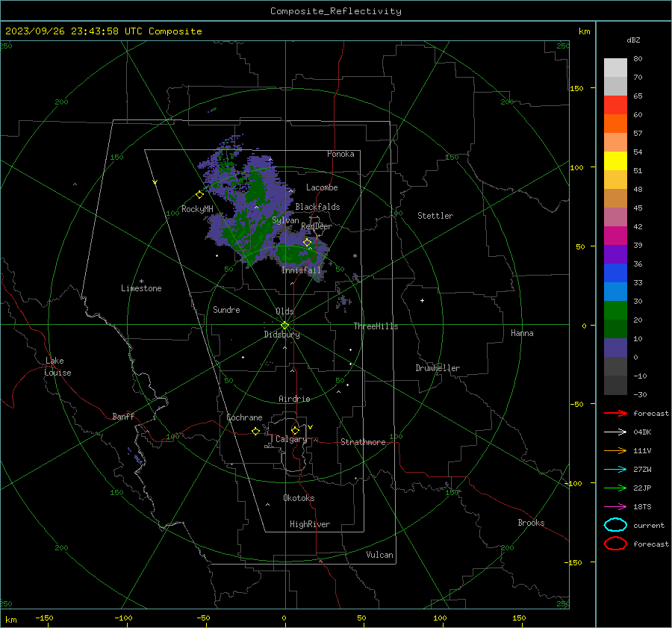Click the ThreeHills town label
The height and width of the screenshot is (628, 672).
point(376,326)
